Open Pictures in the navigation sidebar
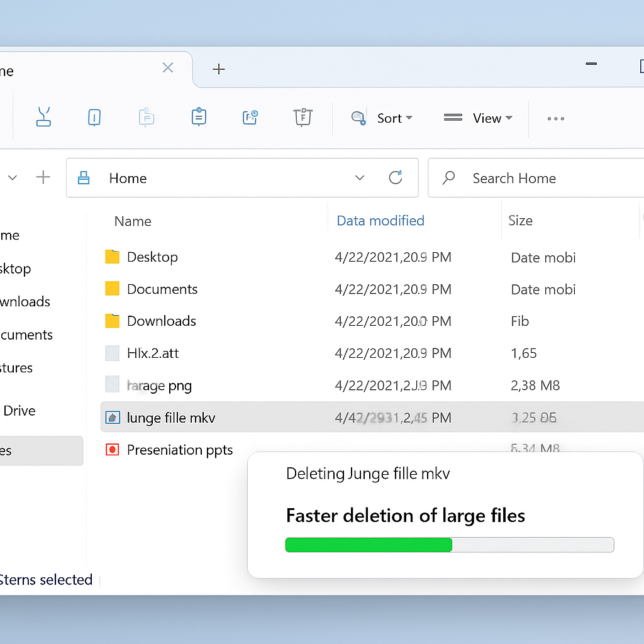 pos(16,367)
